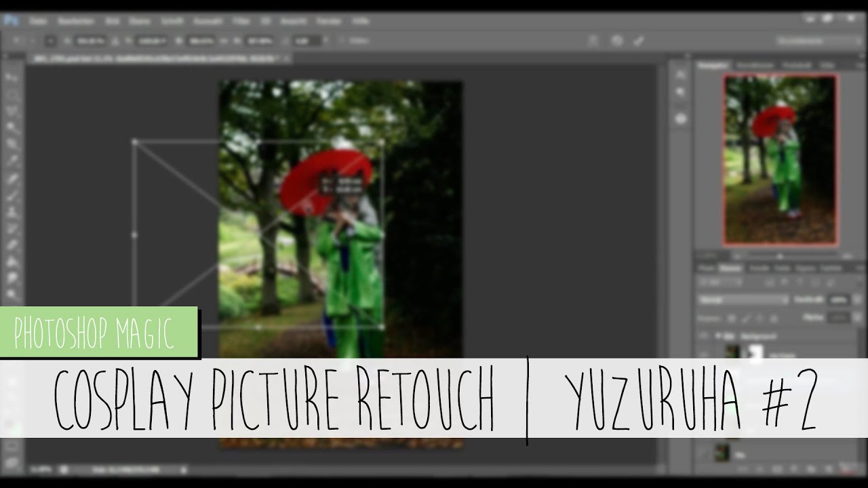Cancel the transform in options bar
The width and height of the screenshot is (868, 488).
(616, 41)
